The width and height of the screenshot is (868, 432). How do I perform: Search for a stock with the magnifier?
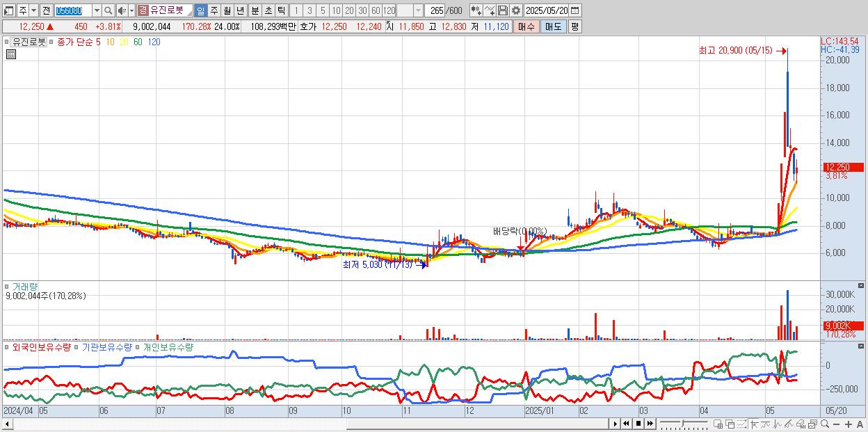pos(108,10)
